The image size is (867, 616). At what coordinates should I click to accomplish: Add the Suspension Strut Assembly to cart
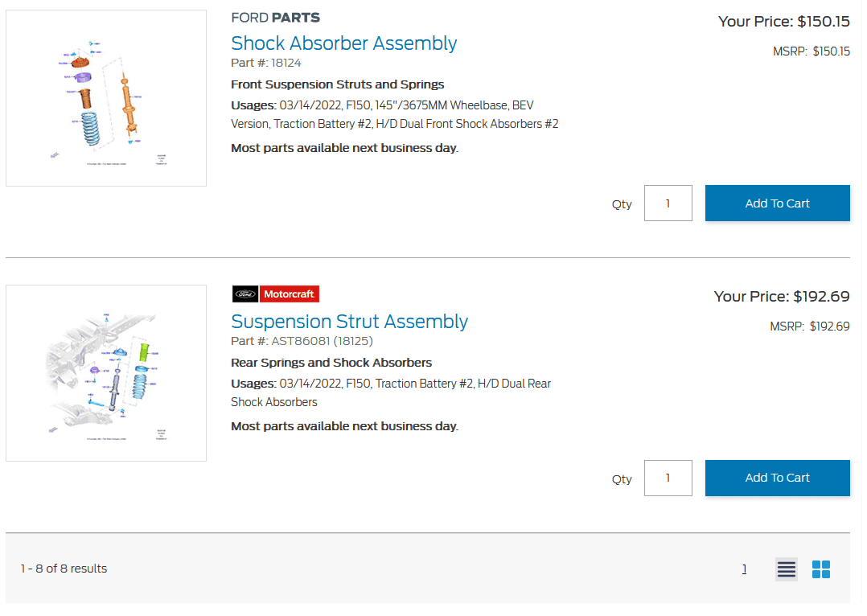pos(777,478)
